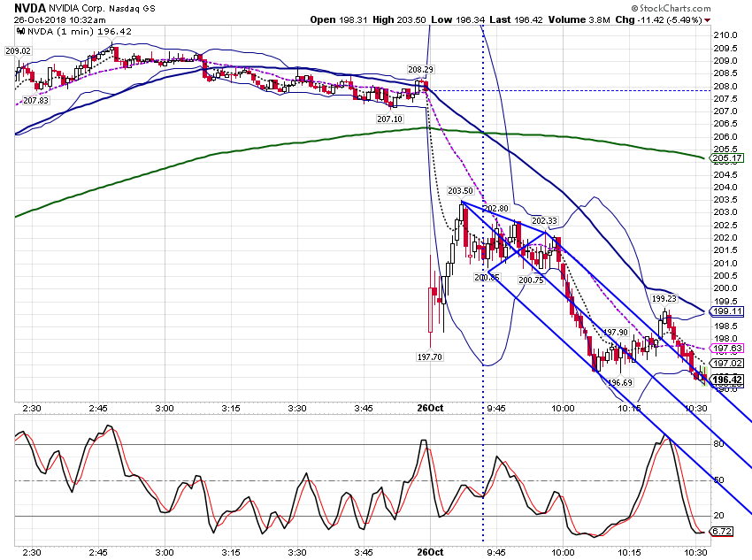The height and width of the screenshot is (560, 752).
Task: Click the 'NVIDIA Corp.' company name
Action: pos(77,9)
